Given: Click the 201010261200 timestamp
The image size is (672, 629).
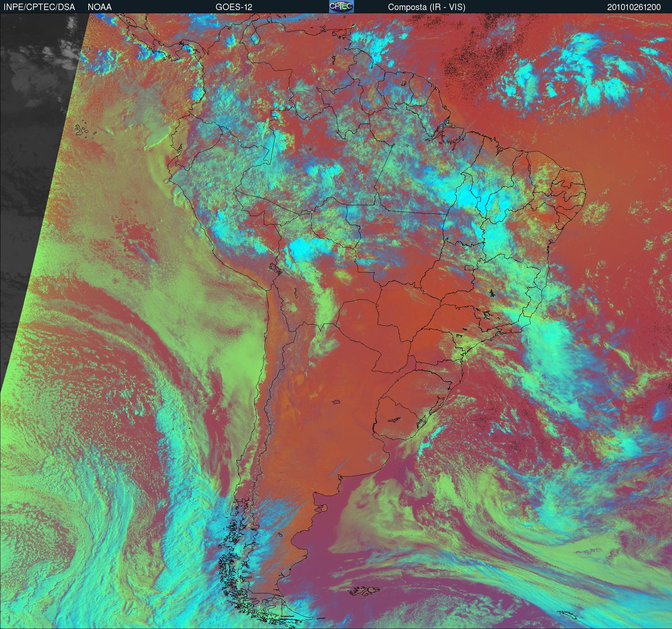Looking at the screenshot, I should pos(634,7).
